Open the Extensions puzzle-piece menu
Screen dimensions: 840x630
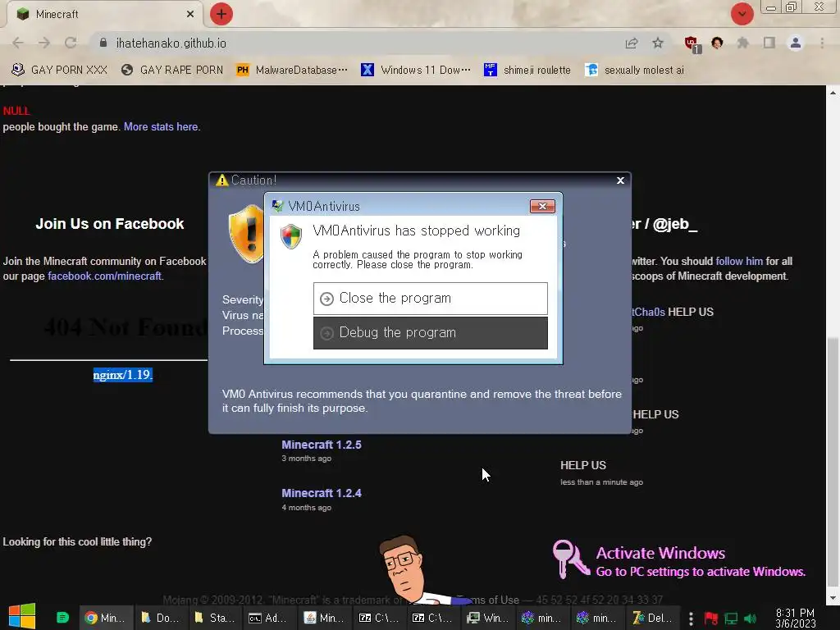click(742, 43)
